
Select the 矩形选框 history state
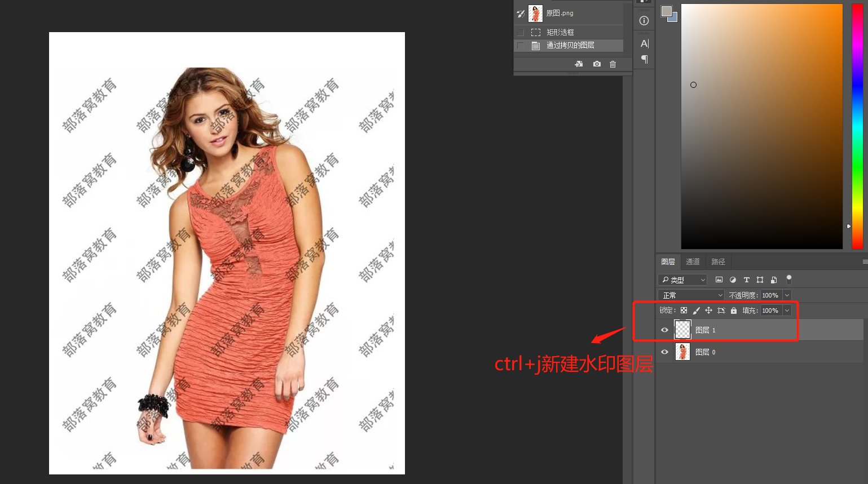tap(560, 33)
